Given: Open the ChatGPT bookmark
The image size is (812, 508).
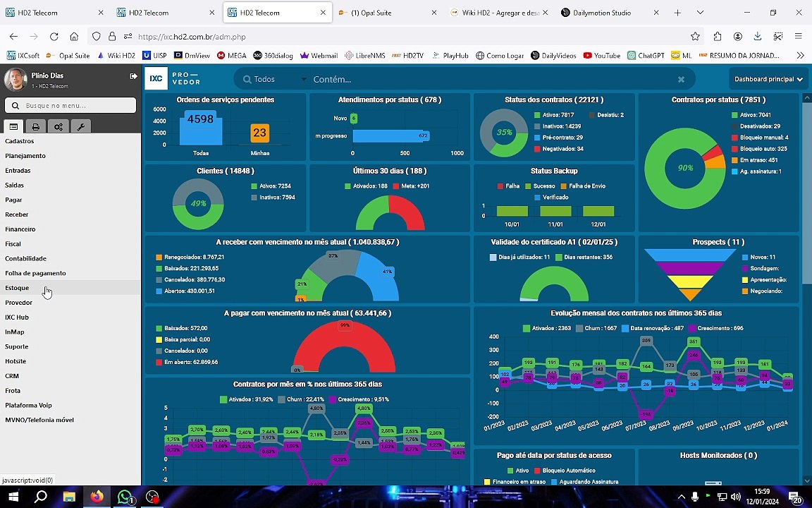Looking at the screenshot, I should [646, 56].
